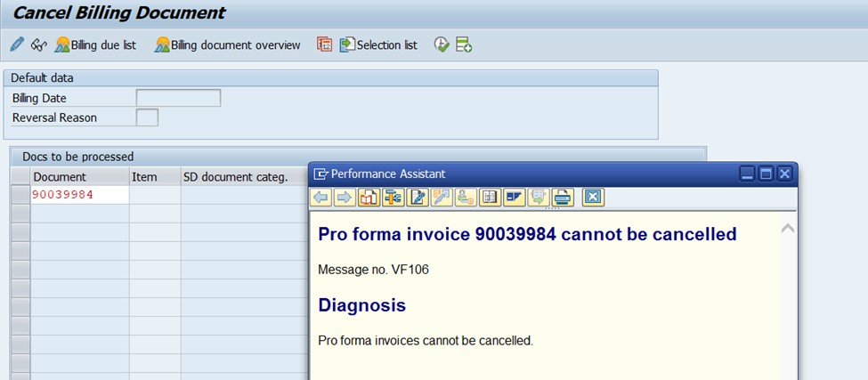Viewport: 868px width, 380px height.
Task: Click the select-all corner cell of table
Action: click(x=21, y=176)
